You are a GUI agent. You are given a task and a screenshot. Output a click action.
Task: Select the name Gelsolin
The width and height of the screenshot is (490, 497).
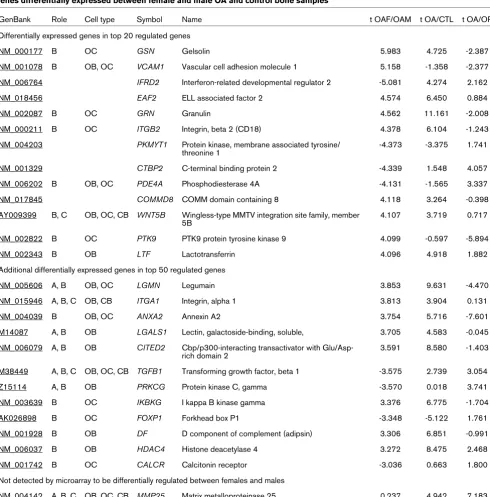[x=196, y=51]
